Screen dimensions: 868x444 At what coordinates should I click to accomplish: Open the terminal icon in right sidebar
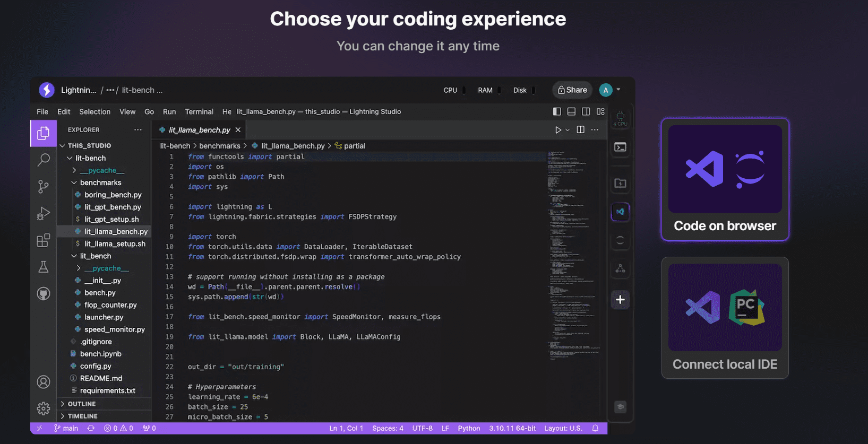(620, 147)
